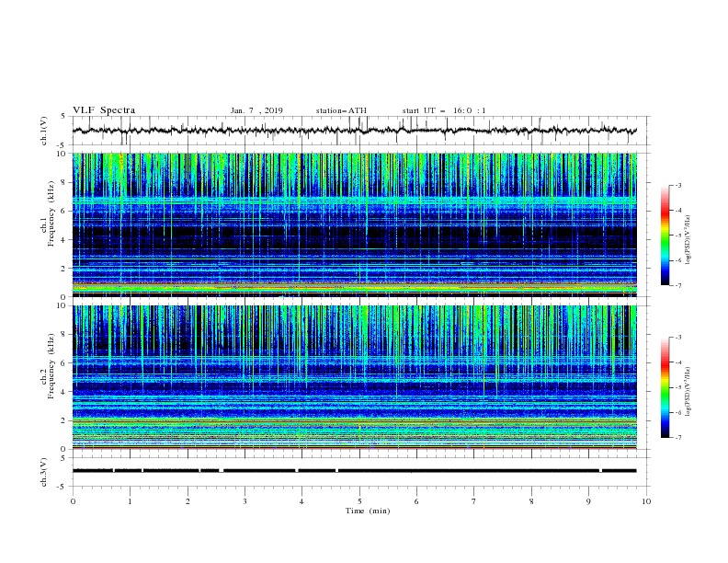Click time axis tick label "8"
Screen dimensions: 728x563
tap(531, 501)
